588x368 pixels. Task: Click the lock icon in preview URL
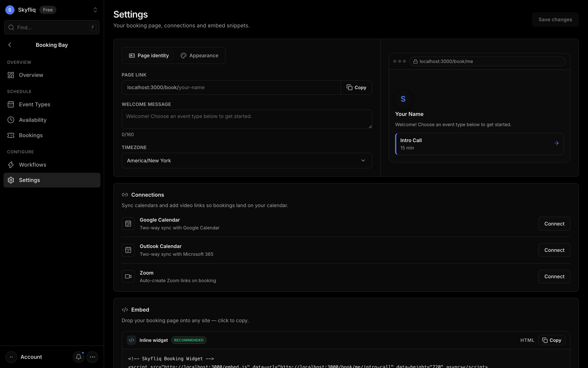click(415, 61)
